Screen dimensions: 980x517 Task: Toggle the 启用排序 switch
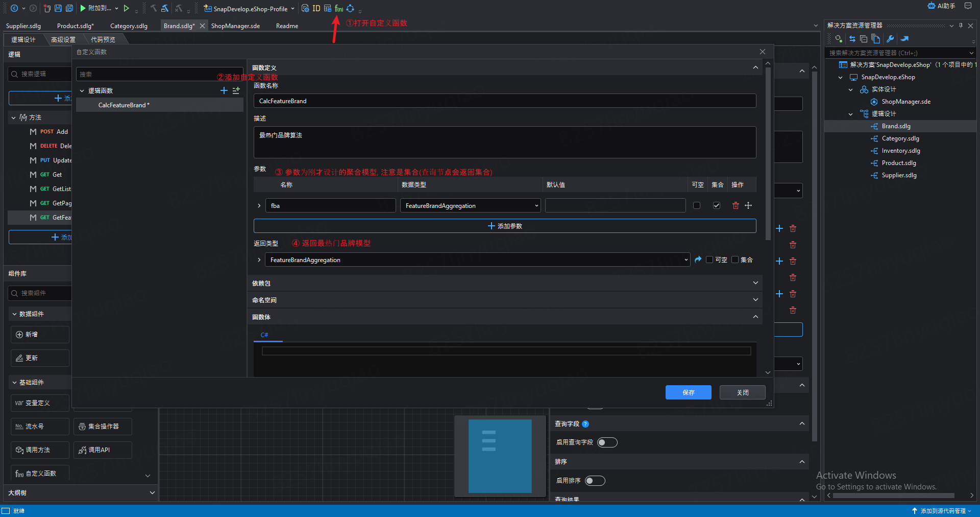[x=595, y=481]
